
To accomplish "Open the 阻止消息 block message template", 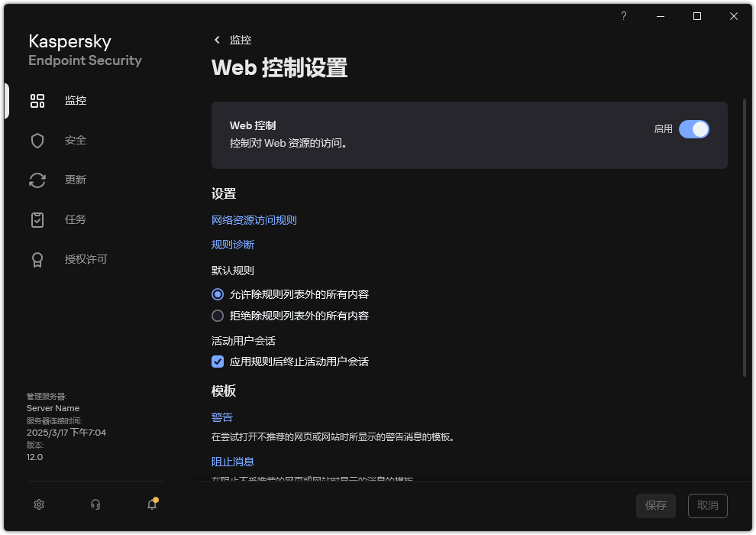I will point(232,461).
